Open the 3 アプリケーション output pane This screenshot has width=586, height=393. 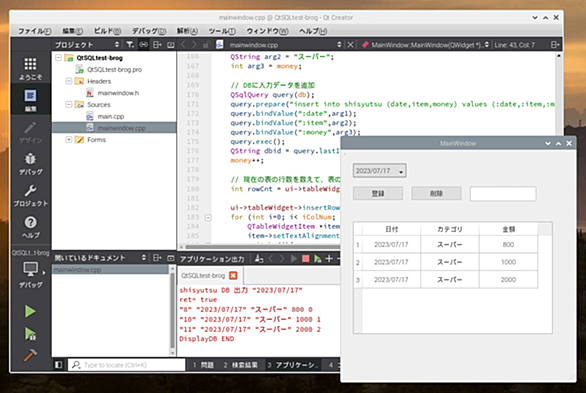coord(293,365)
